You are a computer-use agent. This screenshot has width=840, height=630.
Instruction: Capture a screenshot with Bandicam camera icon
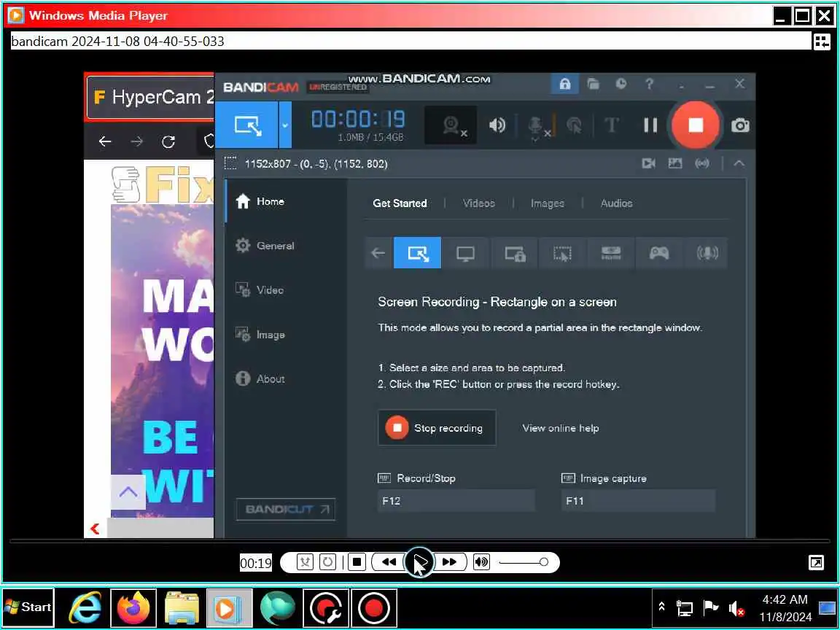pyautogui.click(x=740, y=125)
